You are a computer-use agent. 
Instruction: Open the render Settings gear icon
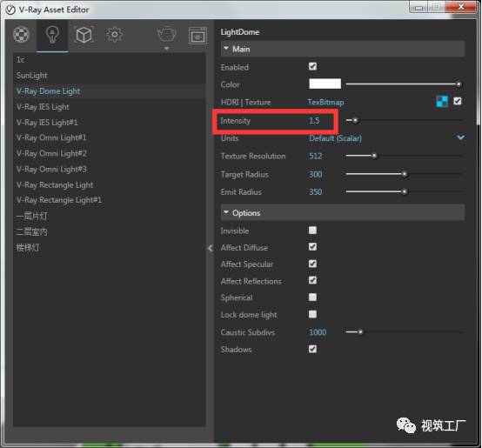click(115, 35)
